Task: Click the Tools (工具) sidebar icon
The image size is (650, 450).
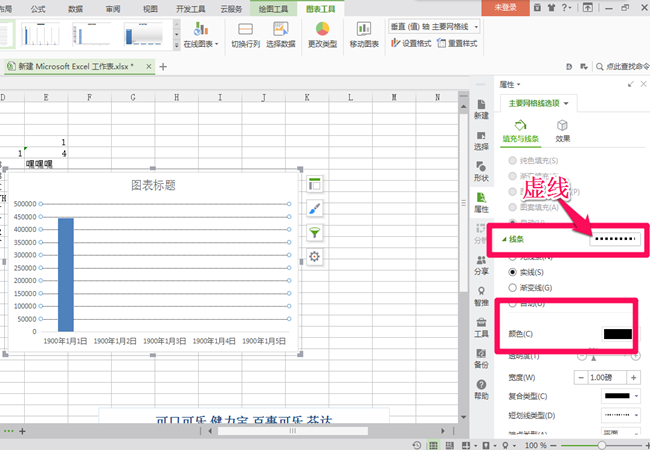Action: coord(481,327)
